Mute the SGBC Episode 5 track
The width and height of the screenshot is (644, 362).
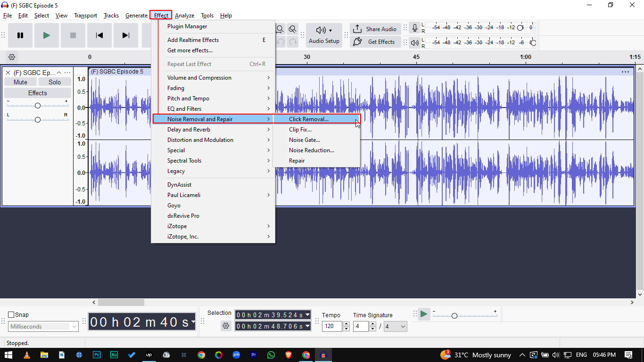click(20, 82)
